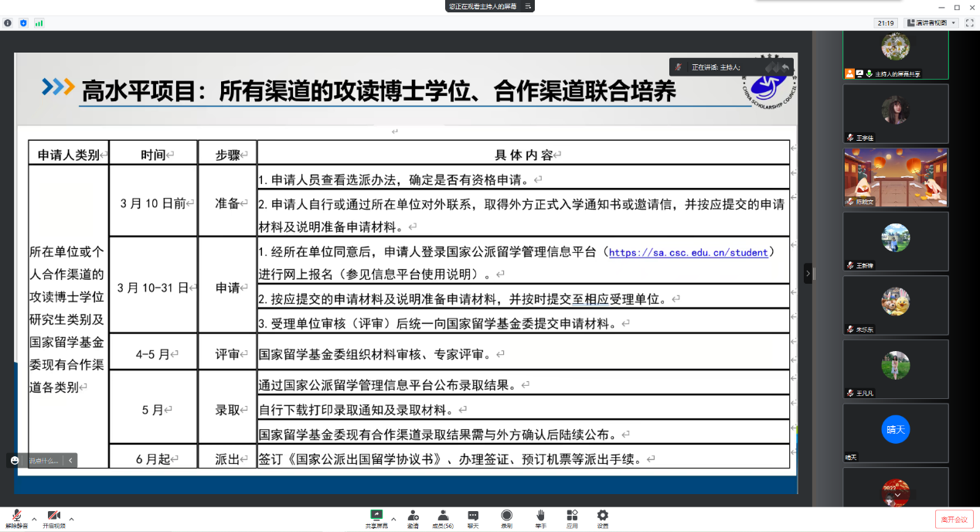
Task: Turn on camera via 开启视频
Action: coord(54,518)
